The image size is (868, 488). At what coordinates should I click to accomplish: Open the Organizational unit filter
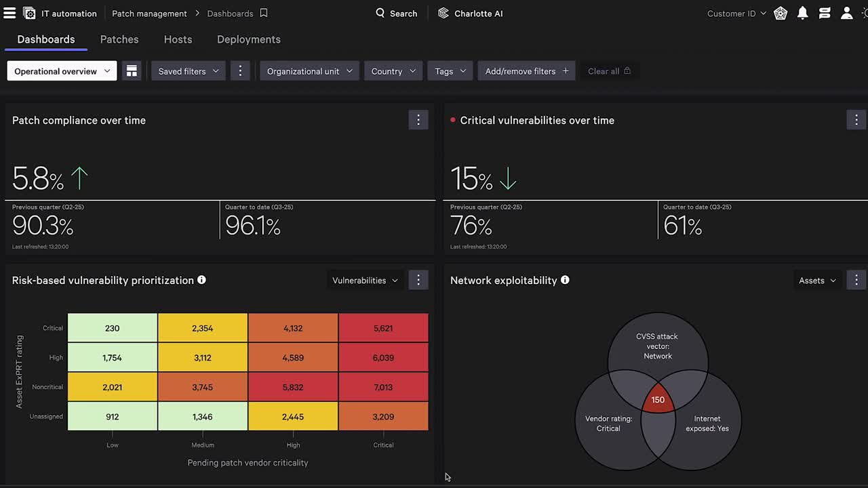[x=309, y=71]
